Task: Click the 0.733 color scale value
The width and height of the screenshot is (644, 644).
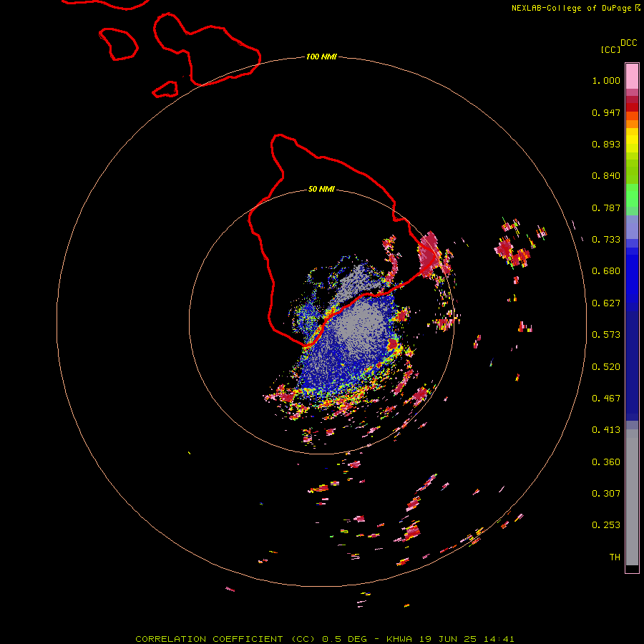Action: coord(606,240)
